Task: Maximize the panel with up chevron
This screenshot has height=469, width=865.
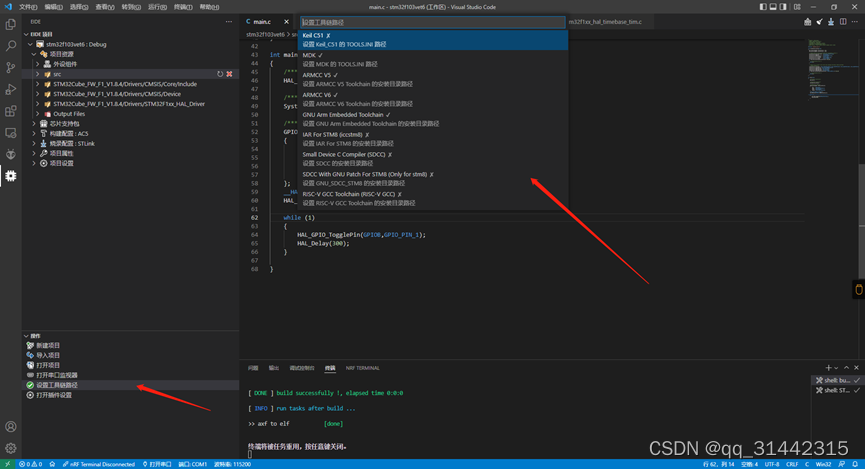Action: [x=846, y=368]
